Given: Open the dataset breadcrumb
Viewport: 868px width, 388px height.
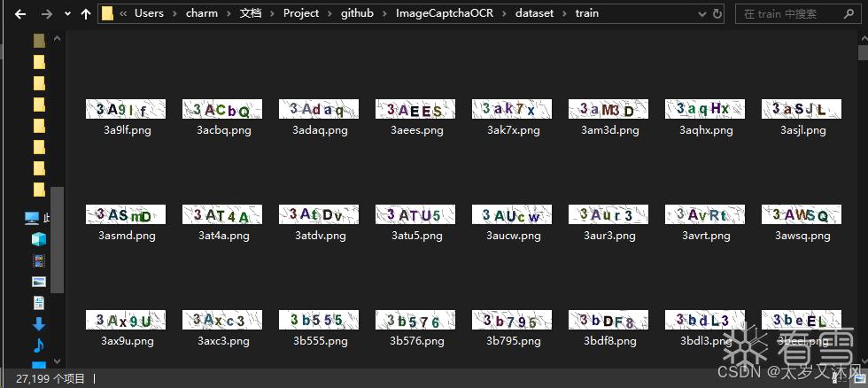Looking at the screenshot, I should click(534, 13).
